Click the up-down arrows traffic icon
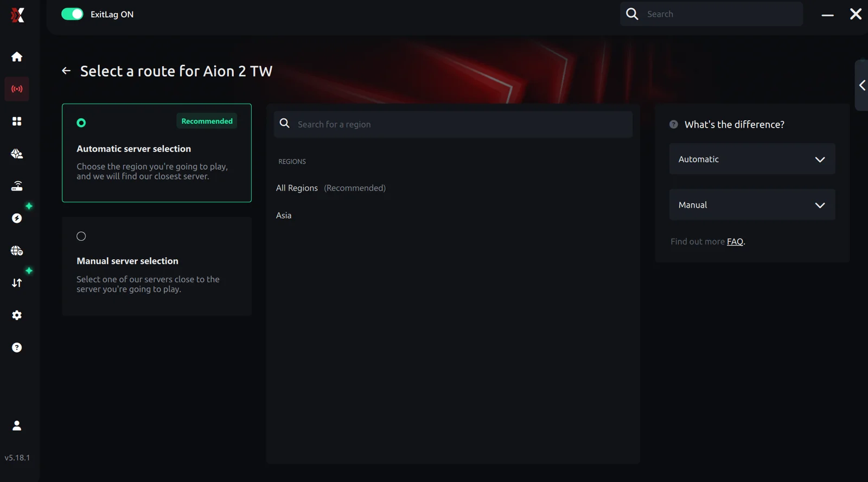Screen dimensions: 868x482 17,283
